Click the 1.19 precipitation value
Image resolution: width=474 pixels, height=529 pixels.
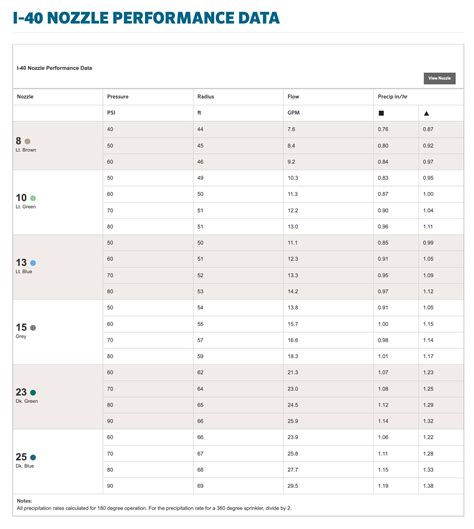pyautogui.click(x=383, y=486)
